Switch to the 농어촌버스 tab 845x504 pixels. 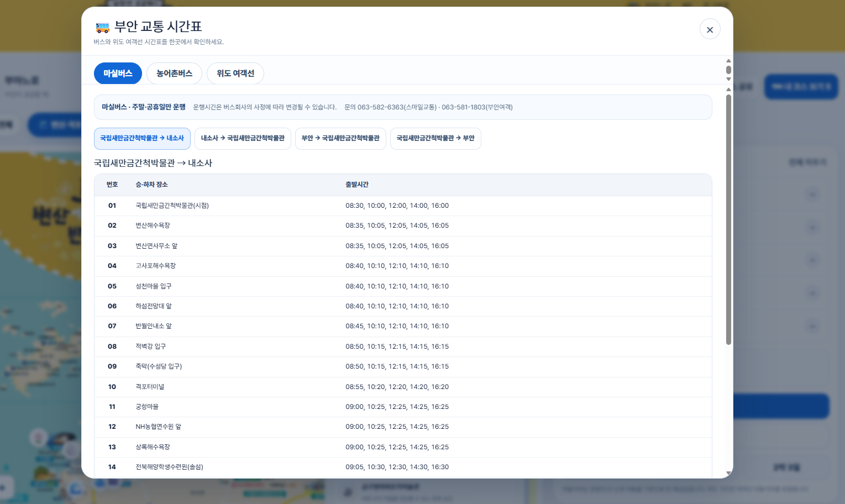(174, 73)
